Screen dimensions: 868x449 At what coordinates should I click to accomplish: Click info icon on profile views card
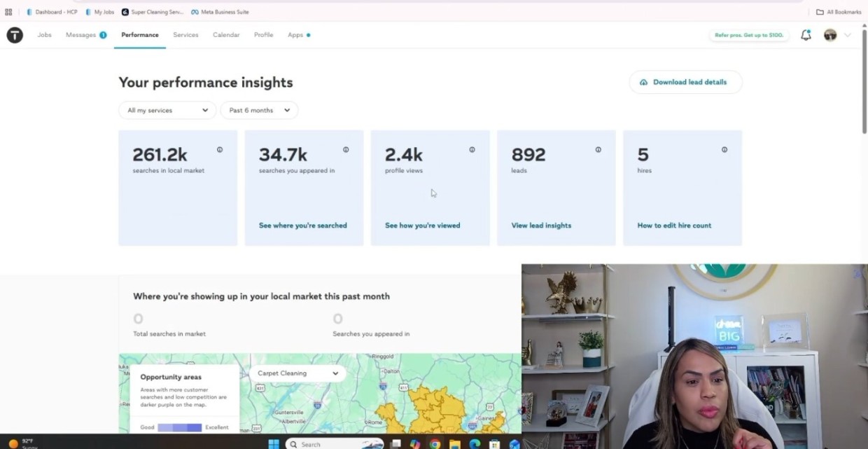tap(472, 149)
